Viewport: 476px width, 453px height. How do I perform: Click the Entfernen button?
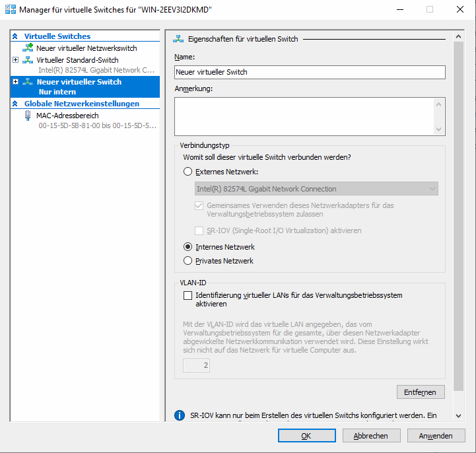(421, 392)
